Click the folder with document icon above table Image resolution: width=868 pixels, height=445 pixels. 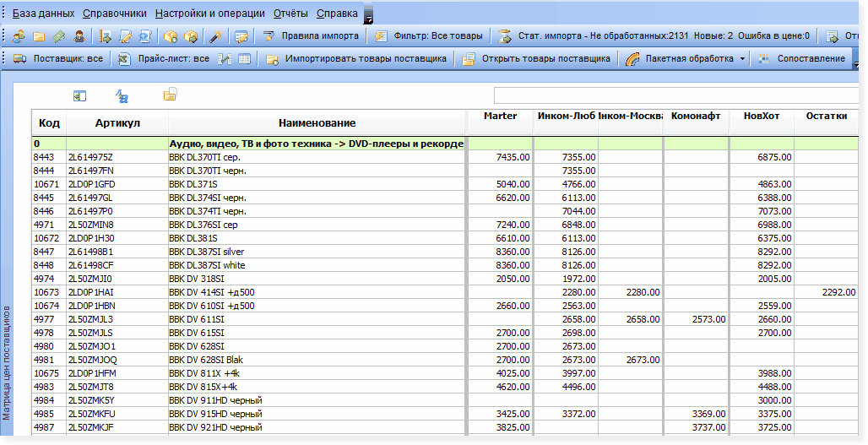coord(170,95)
